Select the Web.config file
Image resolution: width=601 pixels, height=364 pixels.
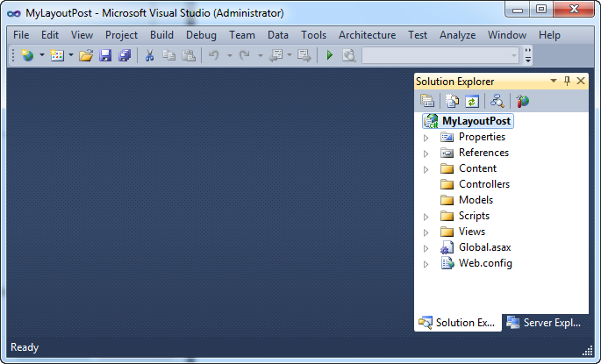476,263
